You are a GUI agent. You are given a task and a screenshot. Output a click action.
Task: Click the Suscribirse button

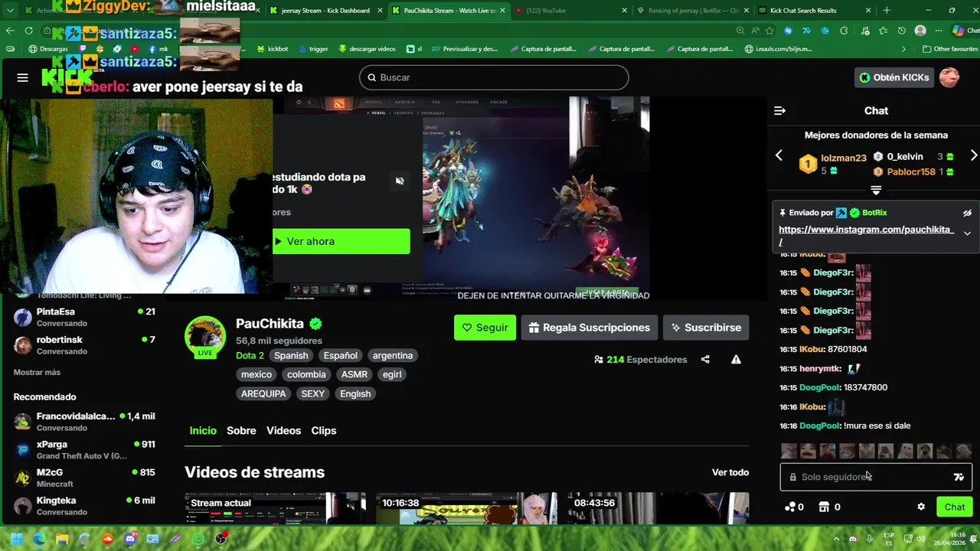point(706,328)
